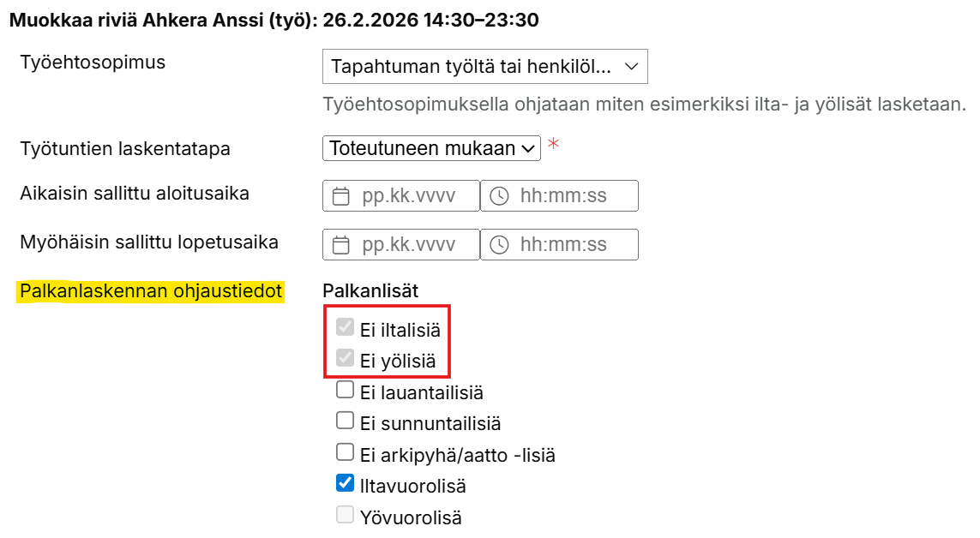
Task: Expand the Työtuntien laskentatapa dropdown
Action: tap(432, 148)
